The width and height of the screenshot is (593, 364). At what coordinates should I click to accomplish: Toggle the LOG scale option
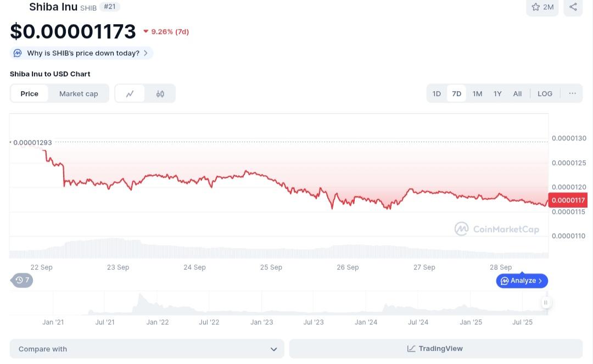[545, 94]
